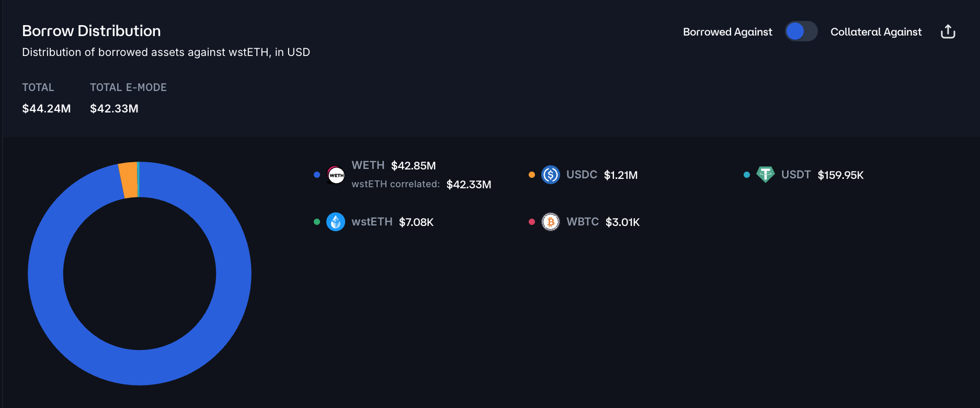Click the WETH $42.85M legend value
Viewport: 980px width, 408px height.
click(x=413, y=166)
